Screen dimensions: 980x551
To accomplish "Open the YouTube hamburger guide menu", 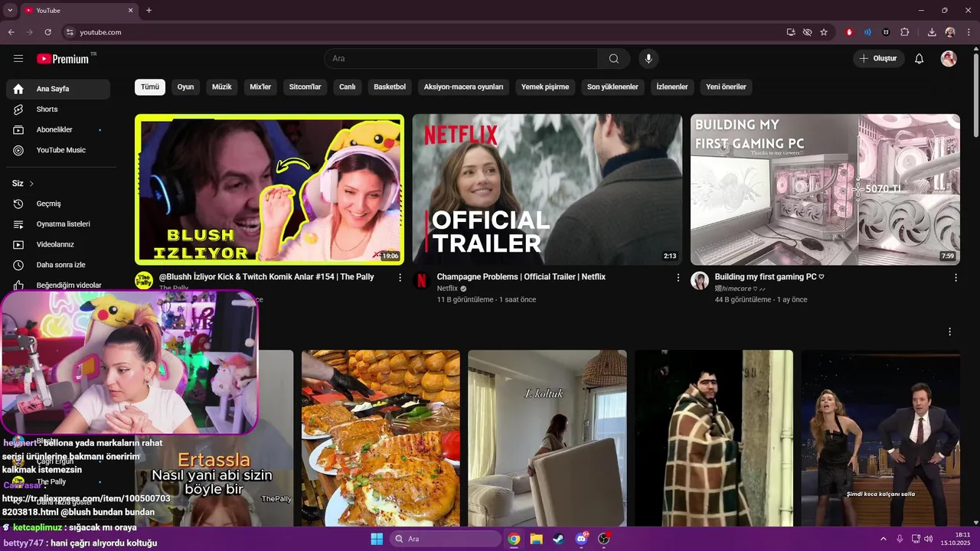I will click(18, 59).
